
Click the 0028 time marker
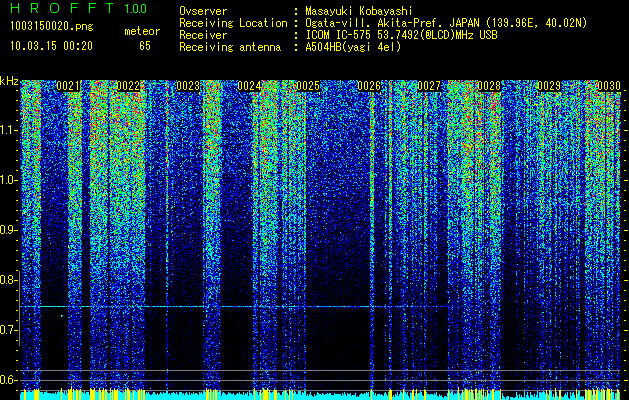tap(489, 86)
